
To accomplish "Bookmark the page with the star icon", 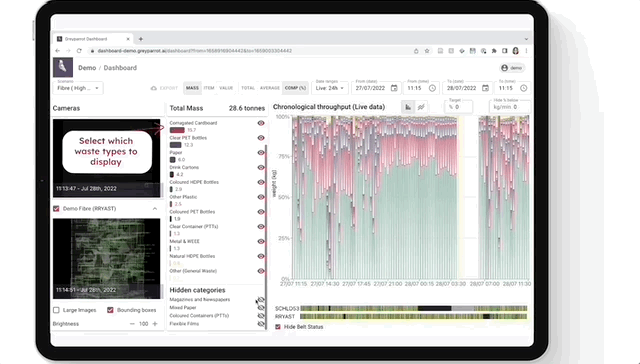I will pyautogui.click(x=427, y=51).
